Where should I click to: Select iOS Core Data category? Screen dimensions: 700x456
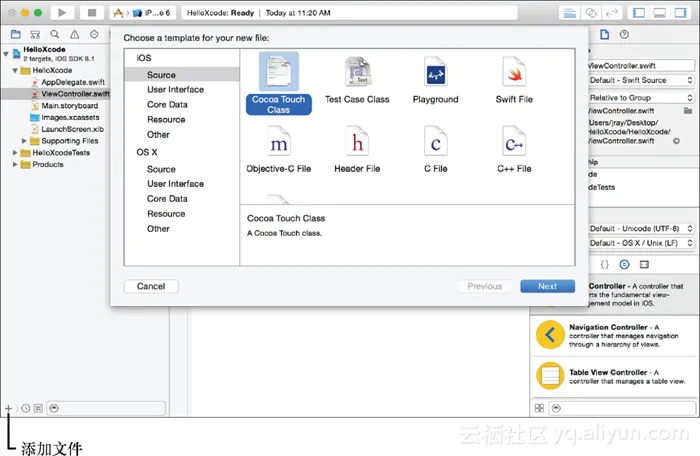coord(167,105)
